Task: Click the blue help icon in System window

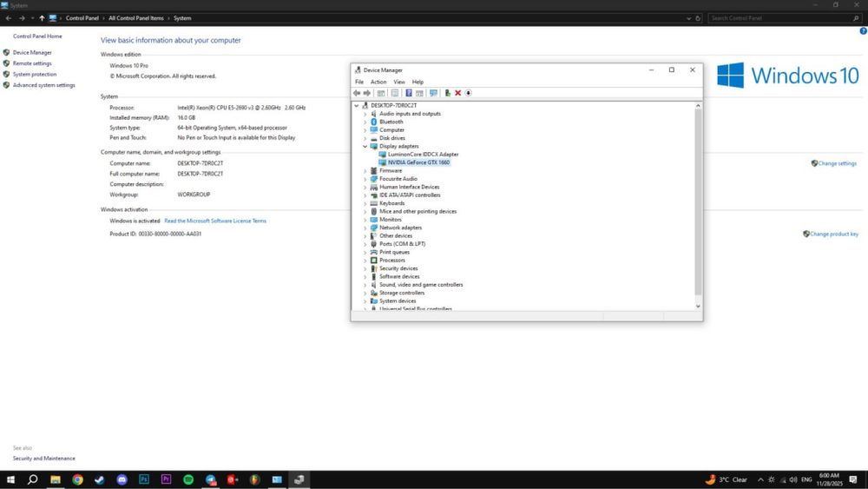Action: coord(863,30)
